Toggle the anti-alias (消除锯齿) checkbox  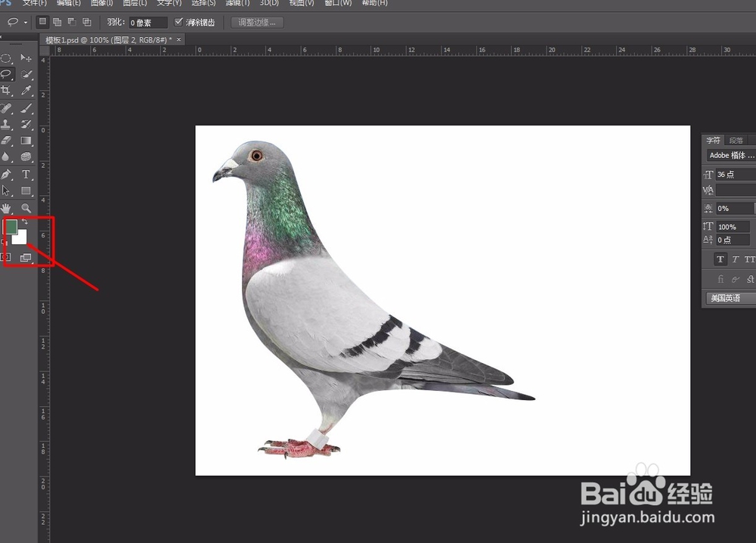pos(178,22)
